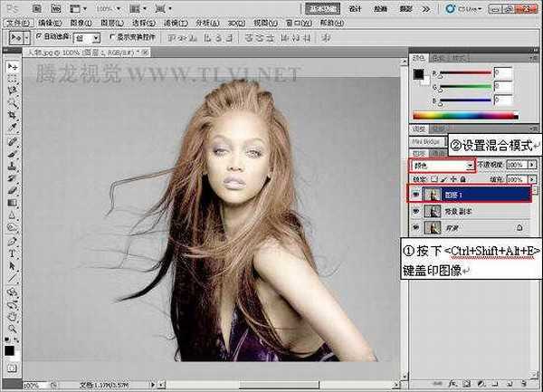Open the layer opacity (不透明度) slider arrow
This screenshot has width=543, height=392.
[x=532, y=167]
